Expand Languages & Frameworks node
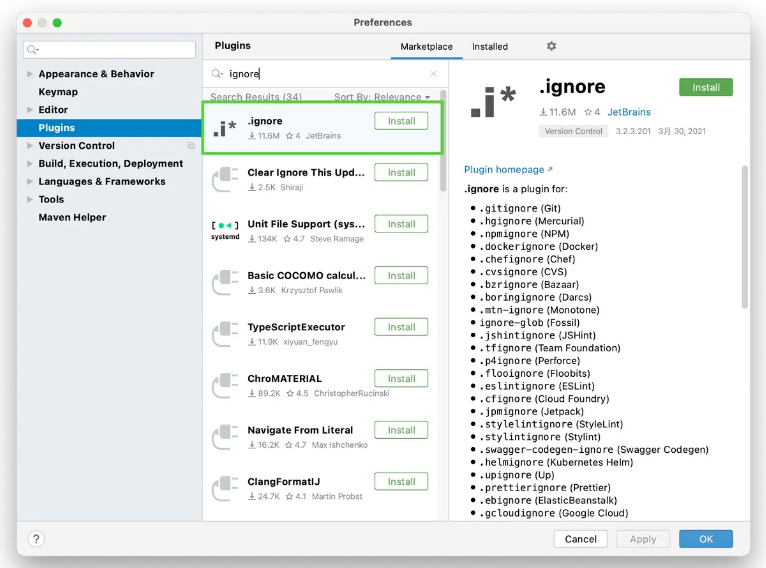The width and height of the screenshot is (766, 568). pyautogui.click(x=30, y=182)
